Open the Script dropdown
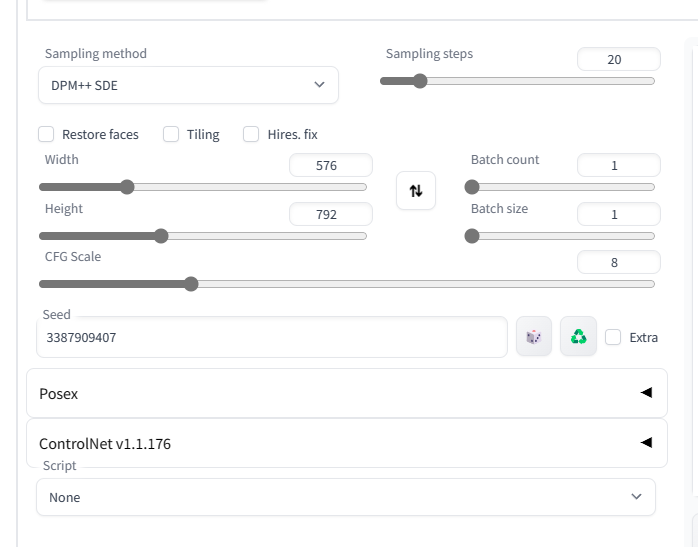This screenshot has height=547, width=698. [345, 497]
